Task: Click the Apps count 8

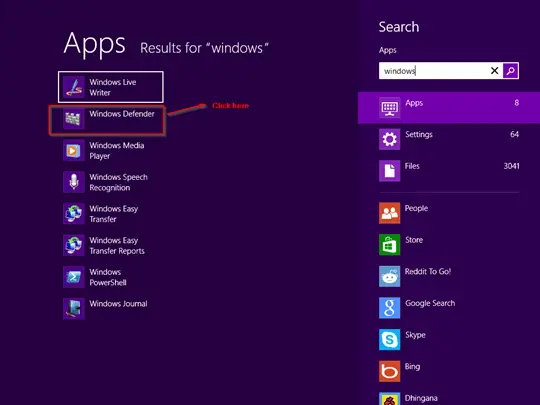Action: (517, 103)
